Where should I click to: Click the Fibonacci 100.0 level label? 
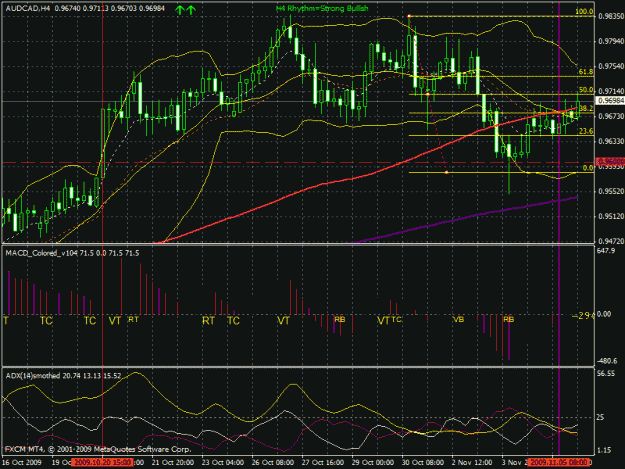point(584,12)
